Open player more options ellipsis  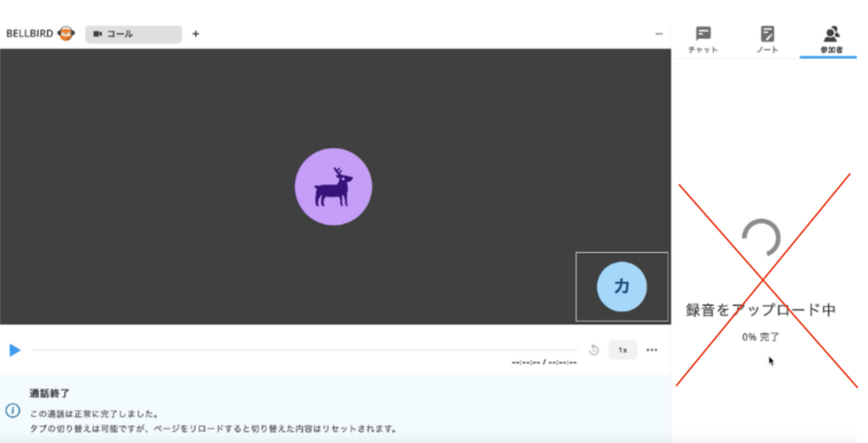652,350
